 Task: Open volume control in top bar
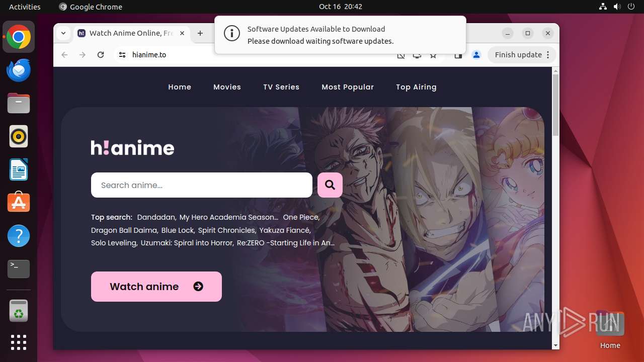point(617,7)
